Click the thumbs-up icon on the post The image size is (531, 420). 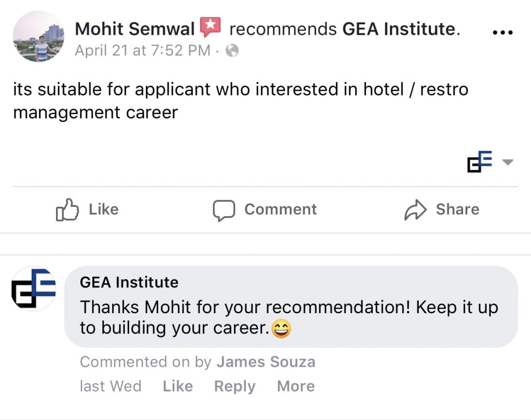(67, 209)
